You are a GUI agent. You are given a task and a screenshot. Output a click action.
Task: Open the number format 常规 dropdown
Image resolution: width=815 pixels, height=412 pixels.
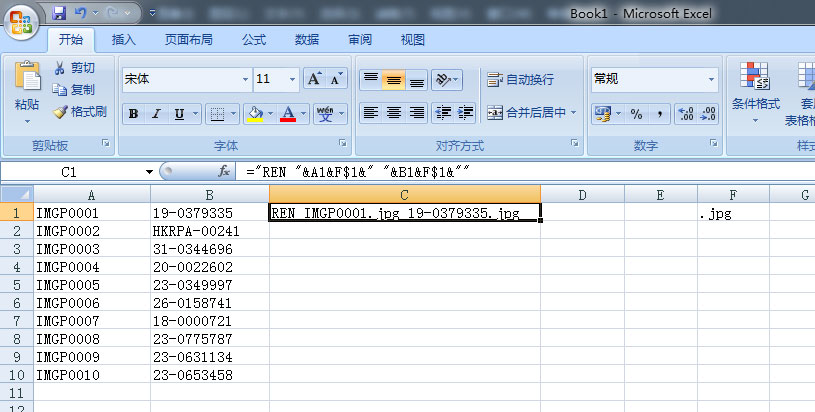point(712,79)
